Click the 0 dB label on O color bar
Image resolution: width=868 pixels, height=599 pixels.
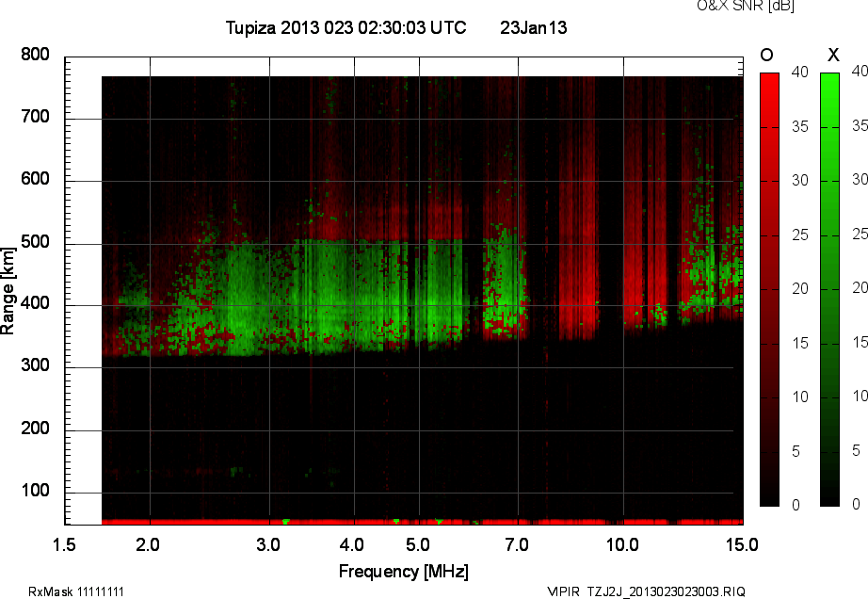point(796,505)
